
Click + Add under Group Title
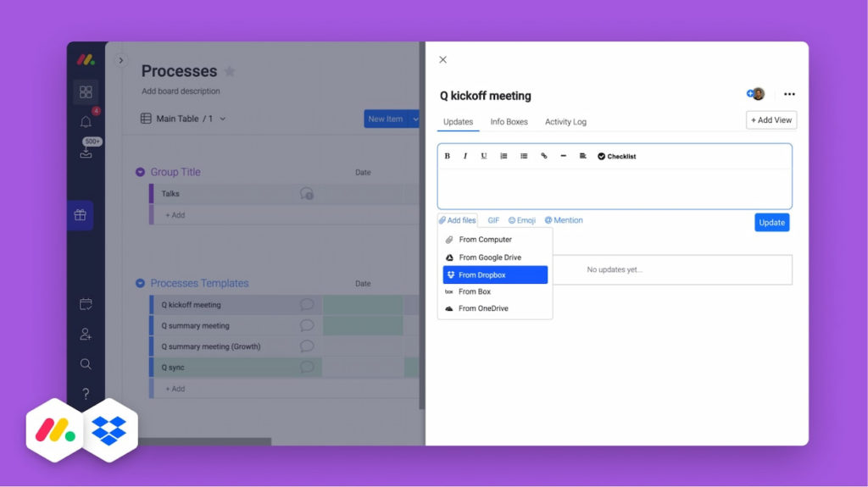175,215
